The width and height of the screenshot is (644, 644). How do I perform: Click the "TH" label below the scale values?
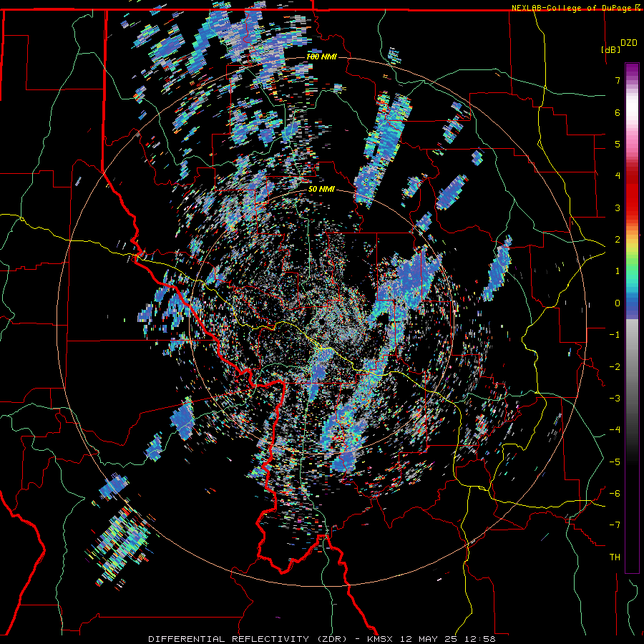(x=615, y=557)
